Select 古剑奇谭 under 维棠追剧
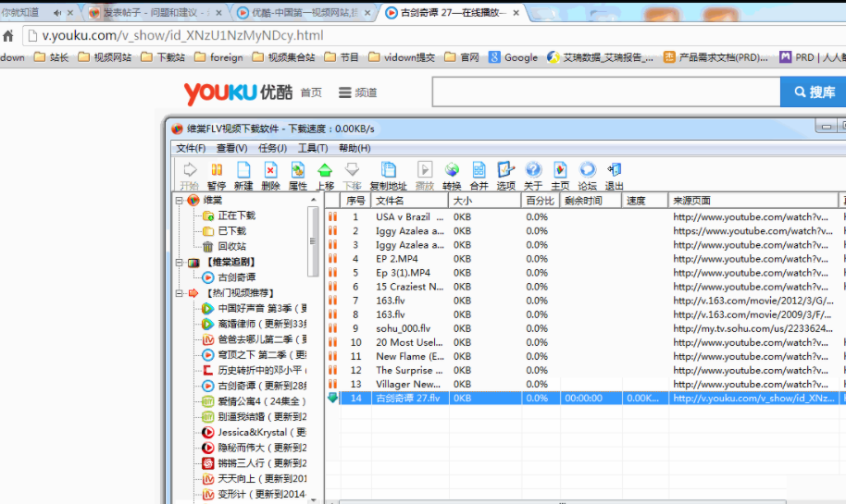The height and width of the screenshot is (504, 846). point(229,277)
